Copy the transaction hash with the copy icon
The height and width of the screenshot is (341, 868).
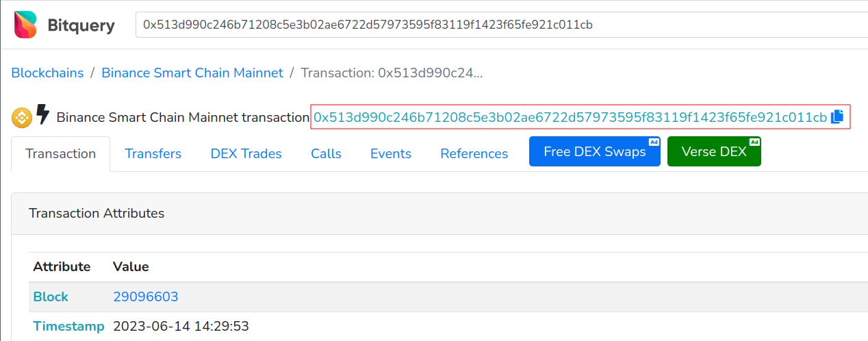click(x=837, y=117)
